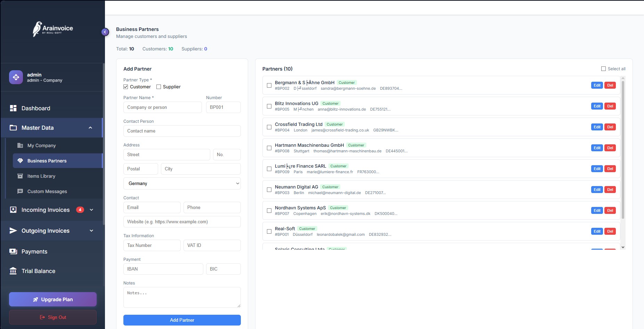Click the My Company building icon
The height and width of the screenshot is (329, 644).
coord(20,145)
